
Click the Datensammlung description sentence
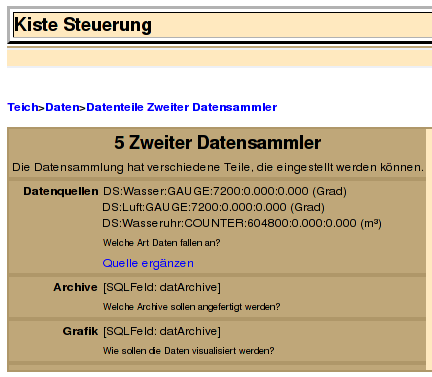click(218, 167)
